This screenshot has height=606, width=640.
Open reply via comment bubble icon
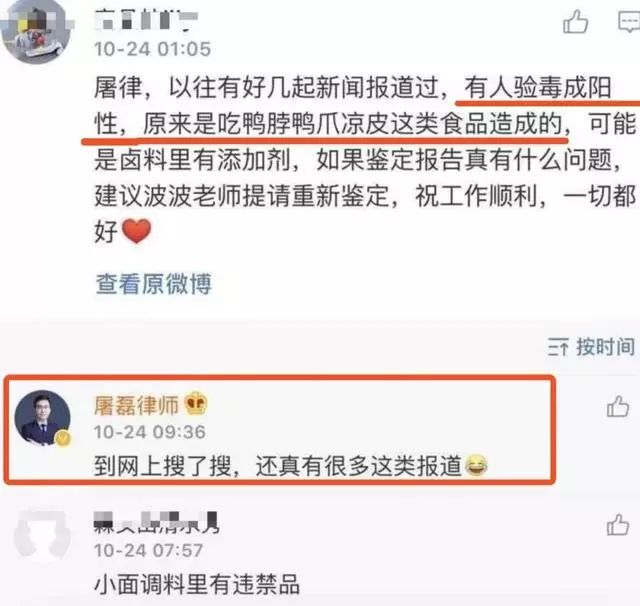click(x=629, y=22)
